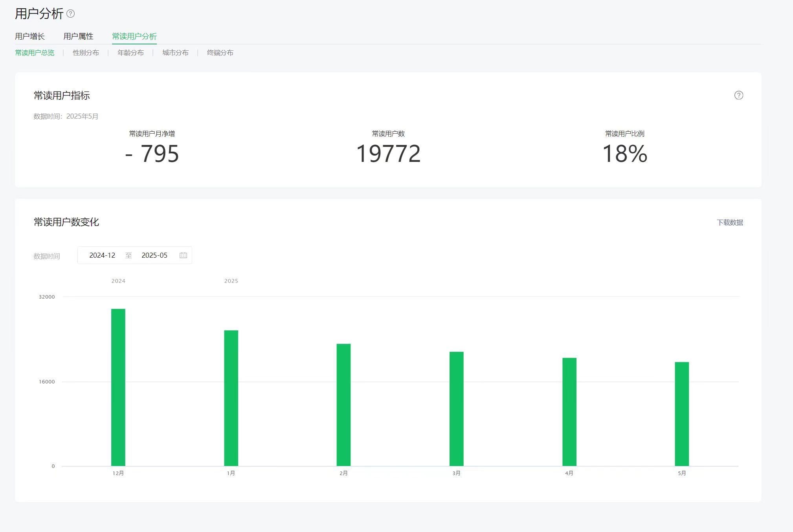This screenshot has width=793, height=532.
Task: Click start date 2024-12 field
Action: pyautogui.click(x=102, y=255)
